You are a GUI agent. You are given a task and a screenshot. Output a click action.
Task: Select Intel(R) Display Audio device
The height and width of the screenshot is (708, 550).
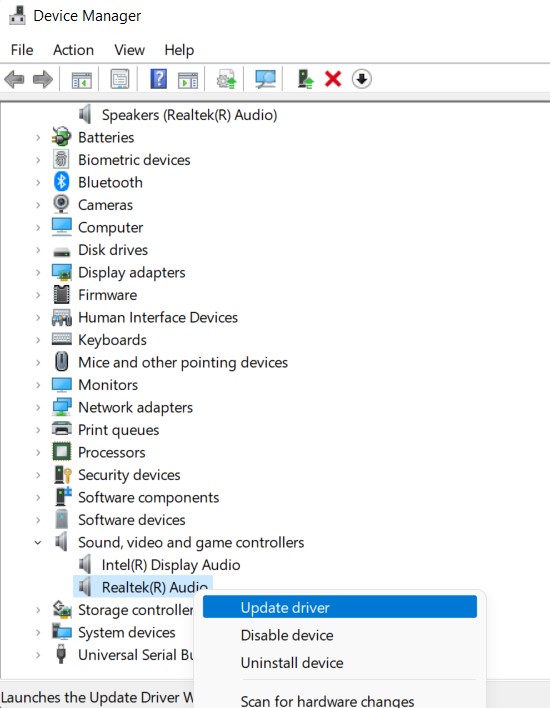click(x=171, y=565)
